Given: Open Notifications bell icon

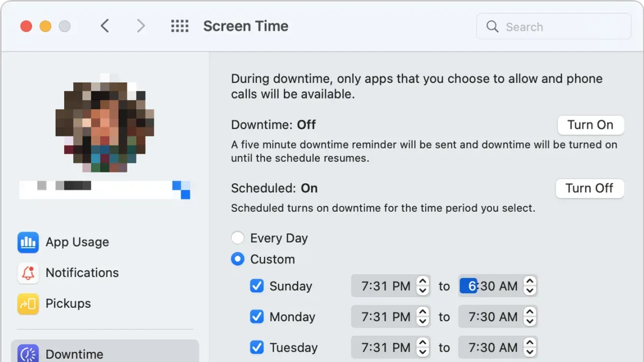Looking at the screenshot, I should [28, 273].
